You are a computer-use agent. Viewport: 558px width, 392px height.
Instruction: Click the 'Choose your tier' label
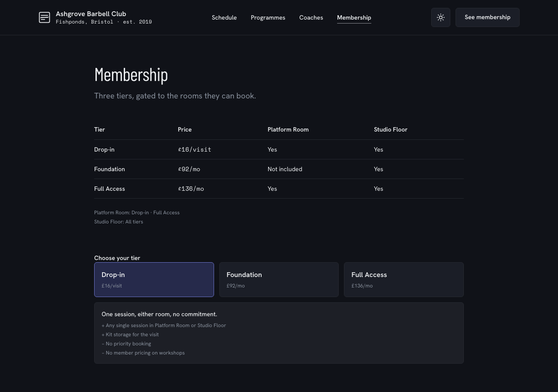tap(117, 258)
